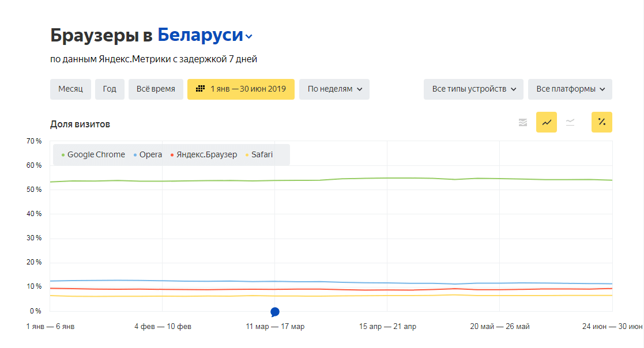
Task: Open the "Все типы устройств" dropdown
Action: coord(473,89)
